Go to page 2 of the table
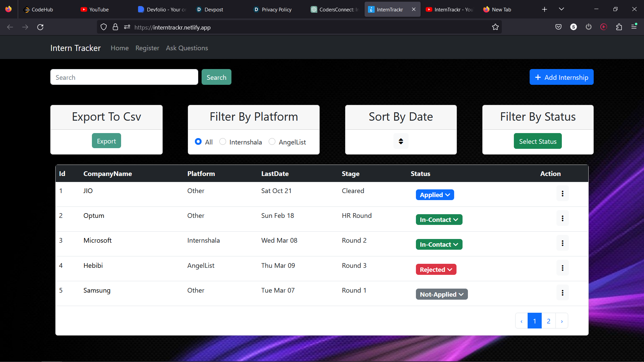The height and width of the screenshot is (362, 644). click(548, 321)
